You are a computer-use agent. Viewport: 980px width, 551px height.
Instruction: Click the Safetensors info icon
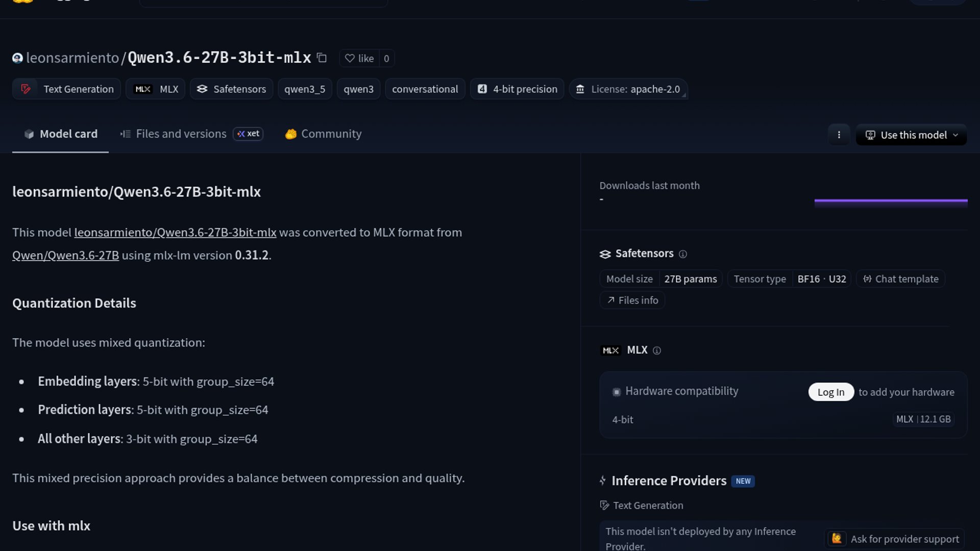point(683,254)
